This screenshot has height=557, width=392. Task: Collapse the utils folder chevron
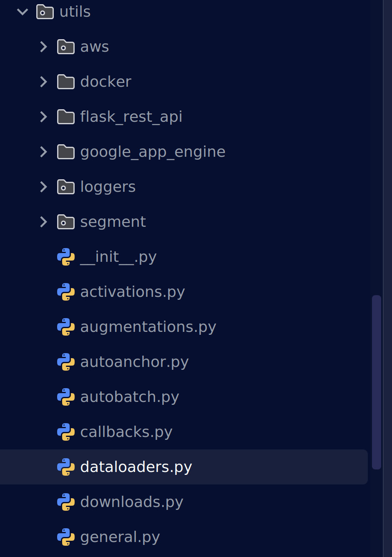tap(23, 12)
